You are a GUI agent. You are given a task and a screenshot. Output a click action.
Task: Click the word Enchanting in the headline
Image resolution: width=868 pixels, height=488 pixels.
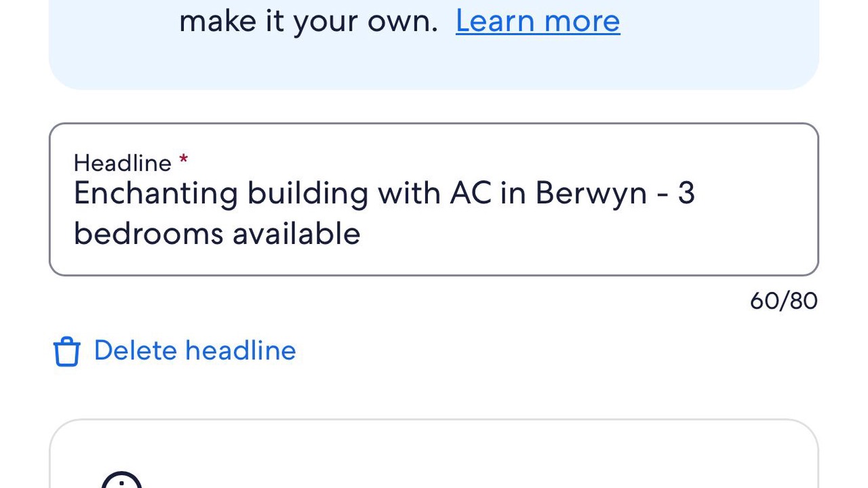pos(155,194)
